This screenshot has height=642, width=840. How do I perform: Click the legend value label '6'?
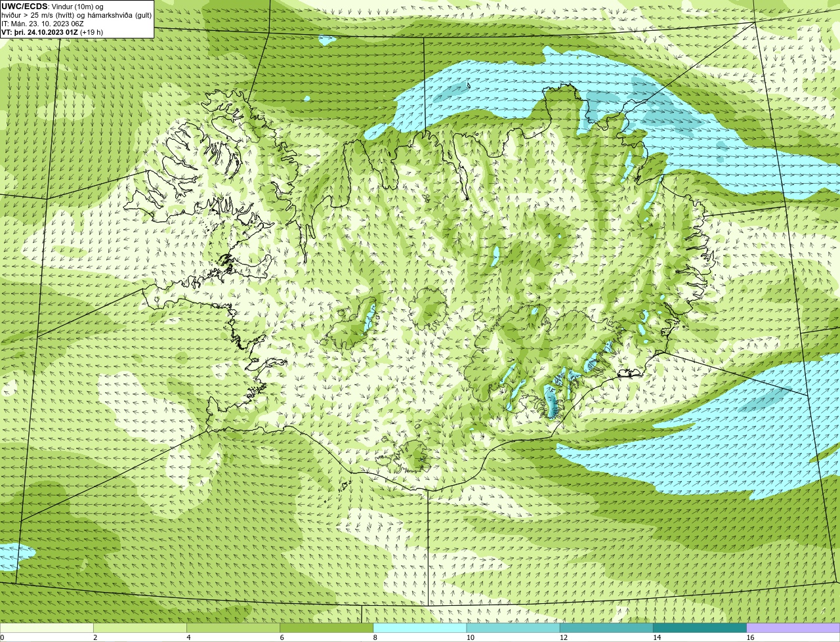(x=282, y=637)
